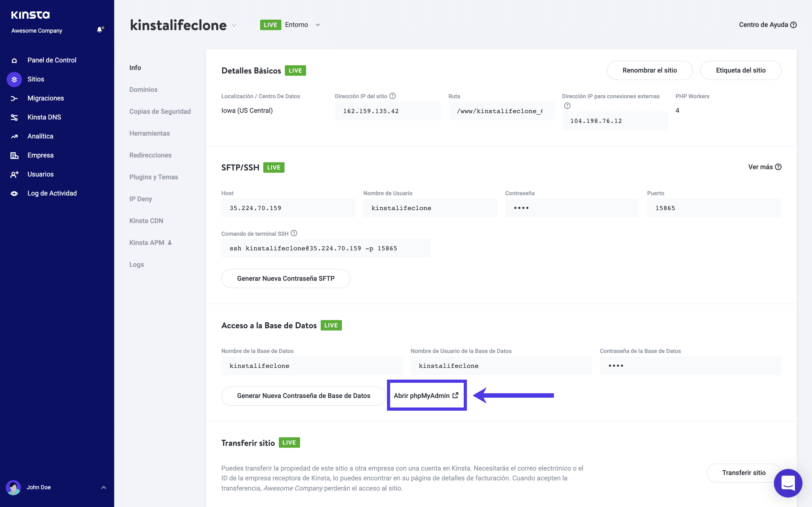Open the Abrir phpMyAdmin link
Image resolution: width=812 pixels, height=507 pixels.
point(426,396)
